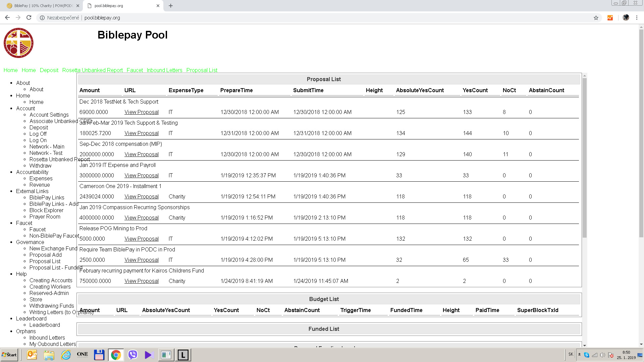Open Viber from the taskbar
Viewport: 644px width, 362px height.
click(x=133, y=355)
